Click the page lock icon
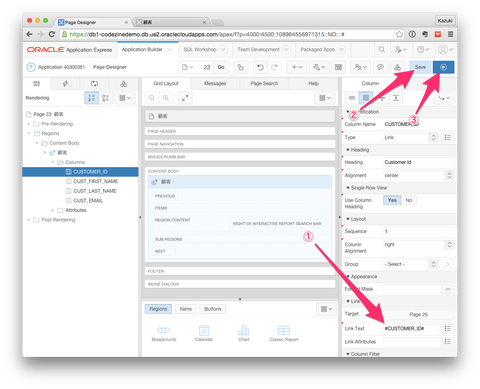Image resolution: width=480 pixels, height=389 pixels. pyautogui.click(x=240, y=67)
